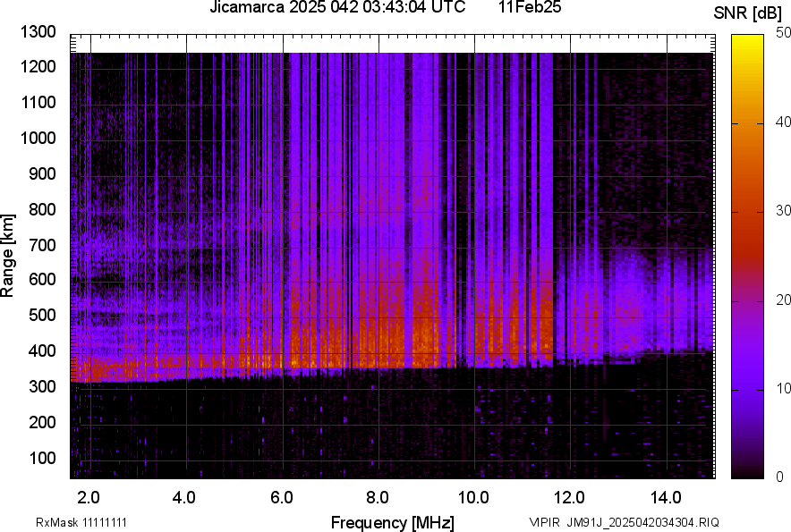The width and height of the screenshot is (791, 532).
Task: Pick the purple colorbar section near 10
Action: point(749,389)
